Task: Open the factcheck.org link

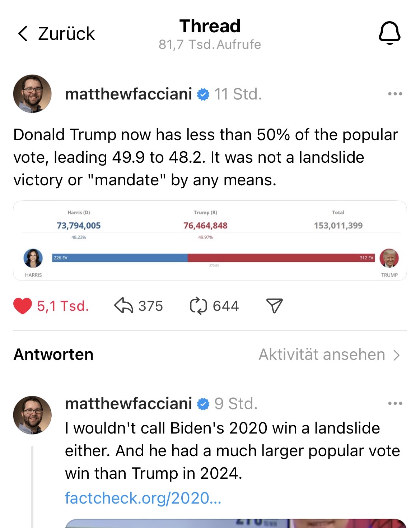Action: [143, 499]
